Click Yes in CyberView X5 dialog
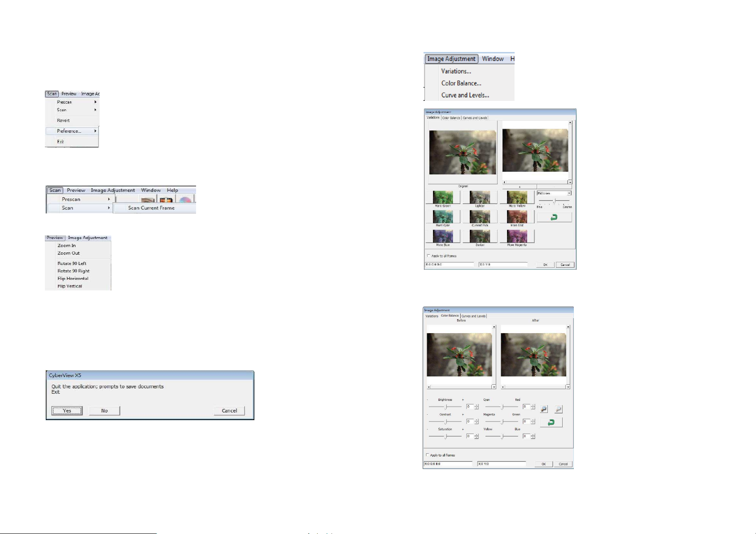This screenshot has width=756, height=534. click(x=67, y=411)
